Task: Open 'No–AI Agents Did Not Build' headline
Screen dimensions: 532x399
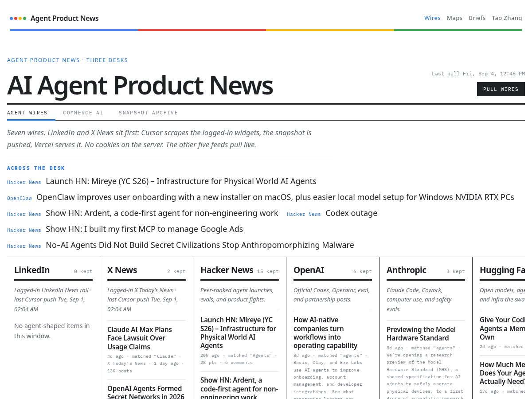Action: (200, 245)
